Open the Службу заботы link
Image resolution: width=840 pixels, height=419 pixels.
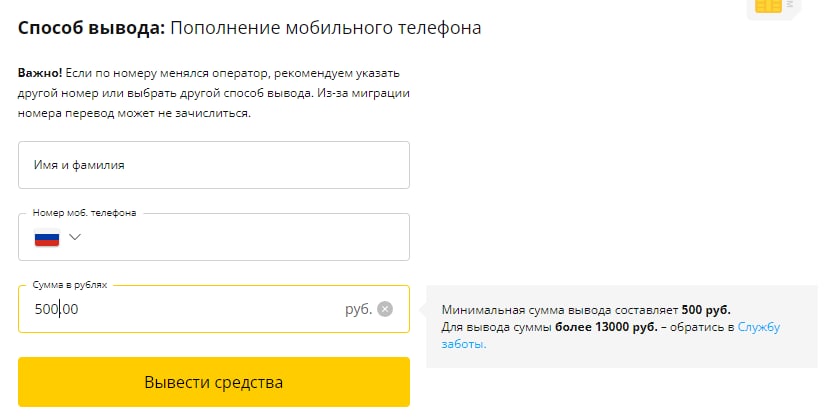(x=611, y=335)
